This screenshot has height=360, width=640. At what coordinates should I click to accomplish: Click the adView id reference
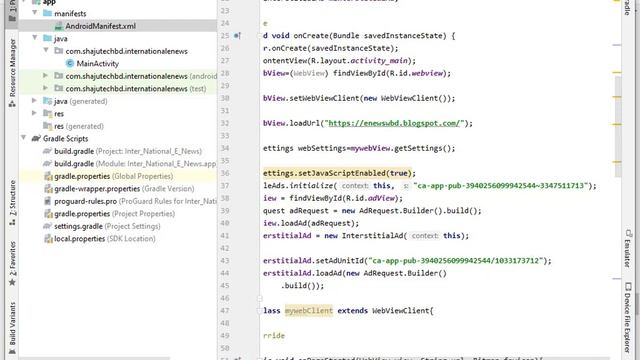[x=381, y=198]
